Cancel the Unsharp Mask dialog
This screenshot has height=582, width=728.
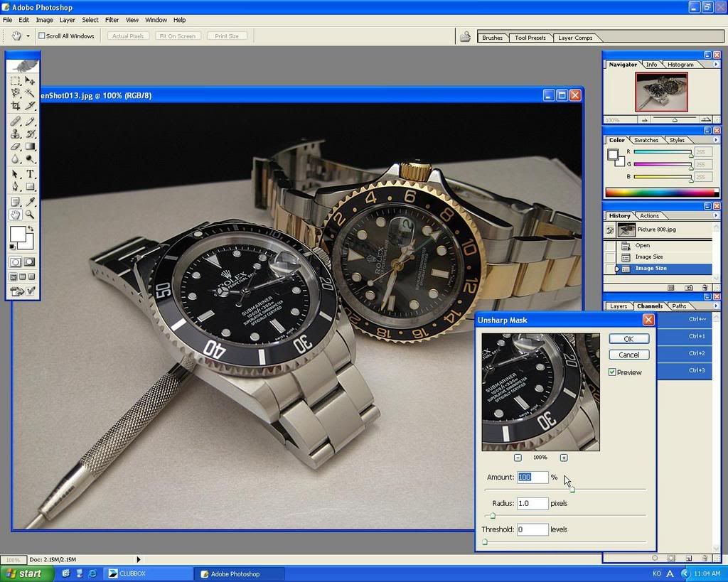tap(628, 355)
